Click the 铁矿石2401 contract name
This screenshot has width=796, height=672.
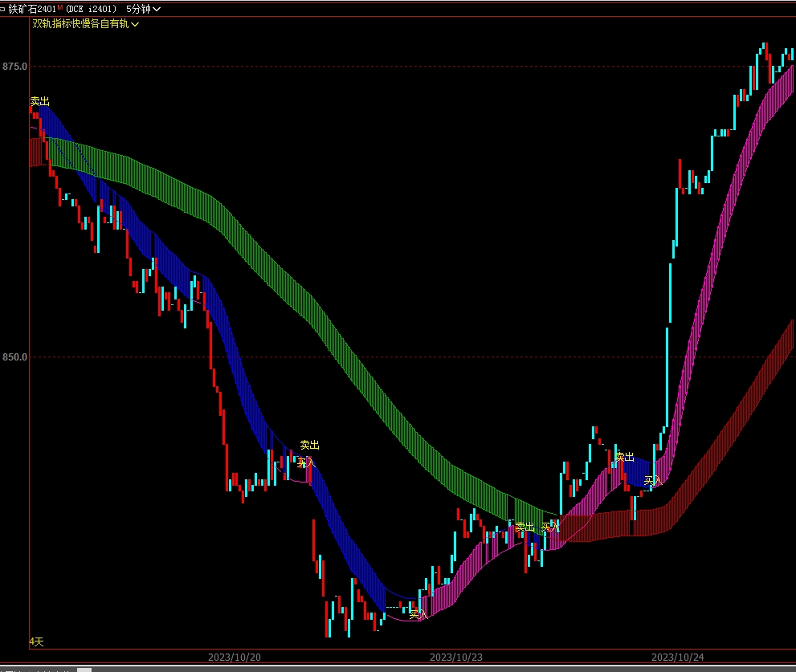coord(33,9)
